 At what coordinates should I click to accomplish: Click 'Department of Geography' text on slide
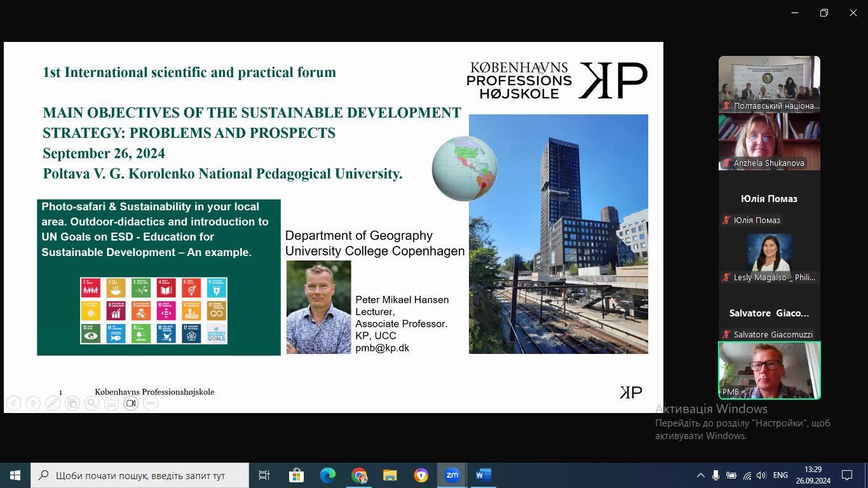(358, 236)
